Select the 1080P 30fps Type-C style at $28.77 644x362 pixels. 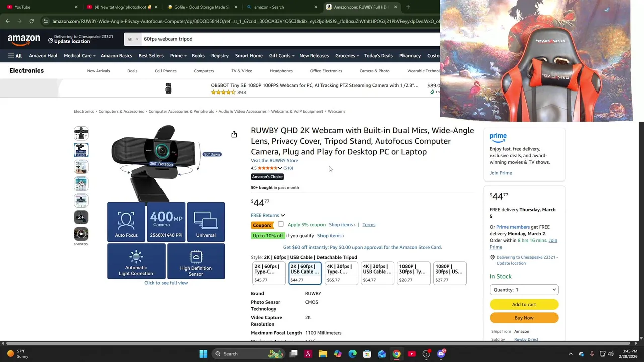[x=414, y=273]
